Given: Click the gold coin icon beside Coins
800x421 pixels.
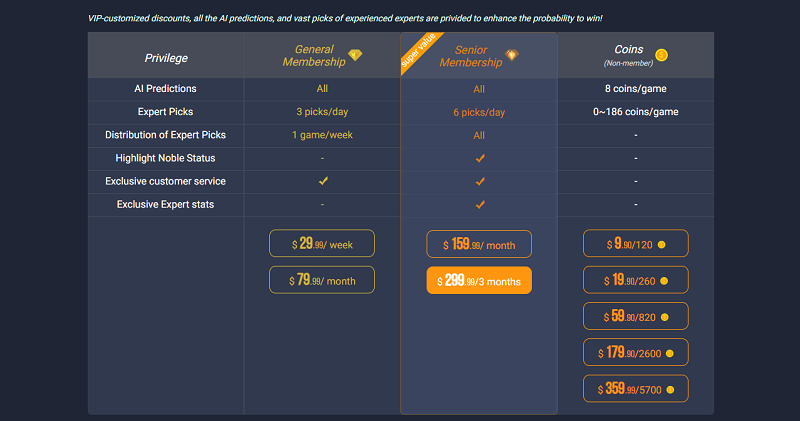Looking at the screenshot, I should point(662,55).
